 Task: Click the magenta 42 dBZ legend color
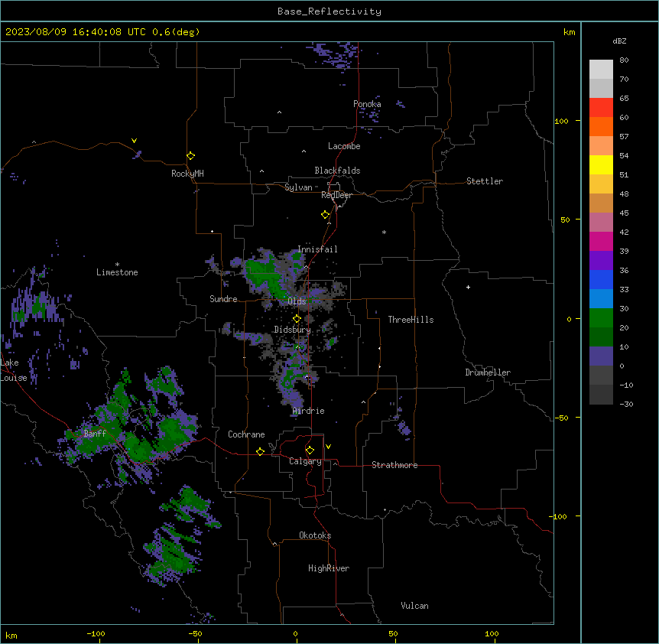pyautogui.click(x=601, y=241)
